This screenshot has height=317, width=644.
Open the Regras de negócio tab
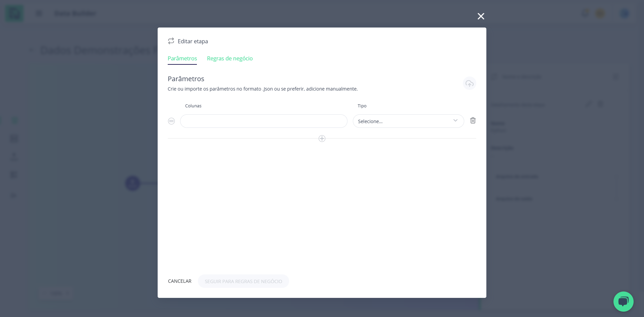[230, 58]
